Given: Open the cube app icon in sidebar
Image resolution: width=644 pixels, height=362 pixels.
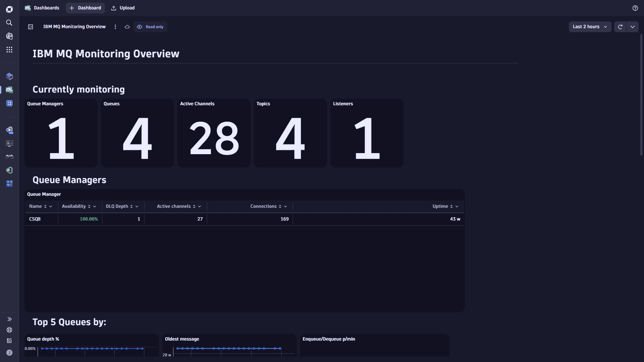Looking at the screenshot, I should click(x=9, y=76).
